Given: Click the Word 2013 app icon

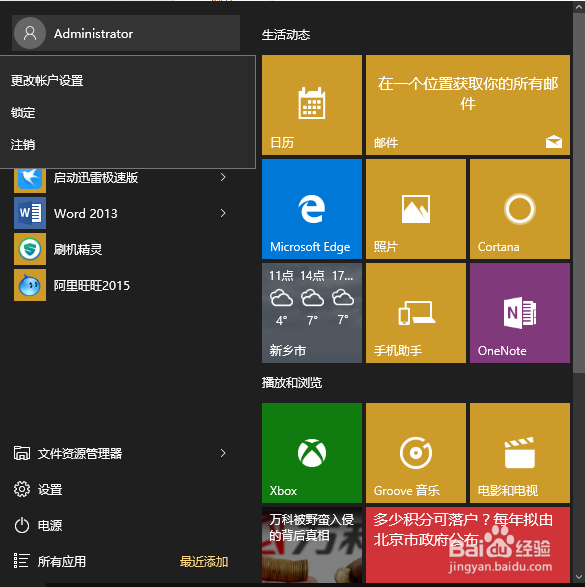Looking at the screenshot, I should click(30, 213).
